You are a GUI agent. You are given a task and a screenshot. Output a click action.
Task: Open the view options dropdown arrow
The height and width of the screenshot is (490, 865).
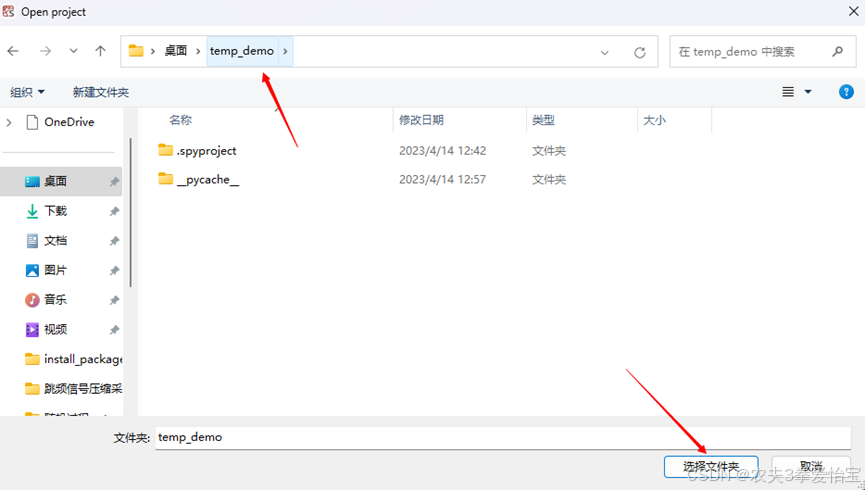[808, 92]
